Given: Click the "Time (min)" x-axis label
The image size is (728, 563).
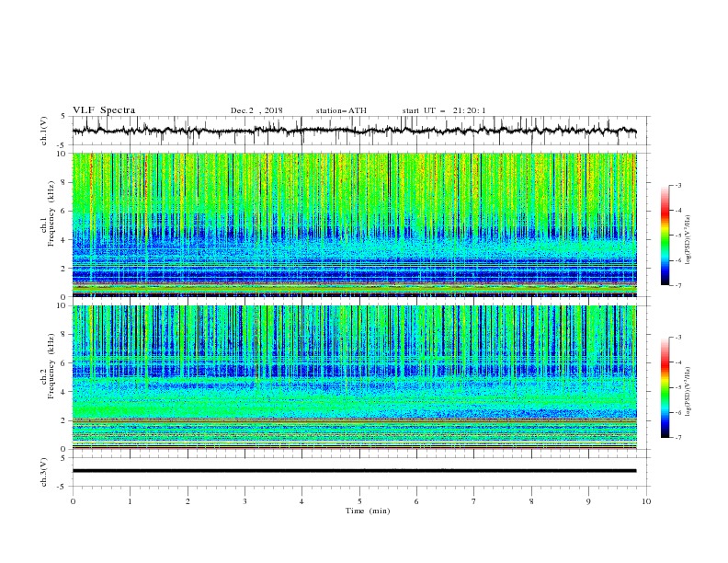Looking at the screenshot, I should pyautogui.click(x=368, y=511).
